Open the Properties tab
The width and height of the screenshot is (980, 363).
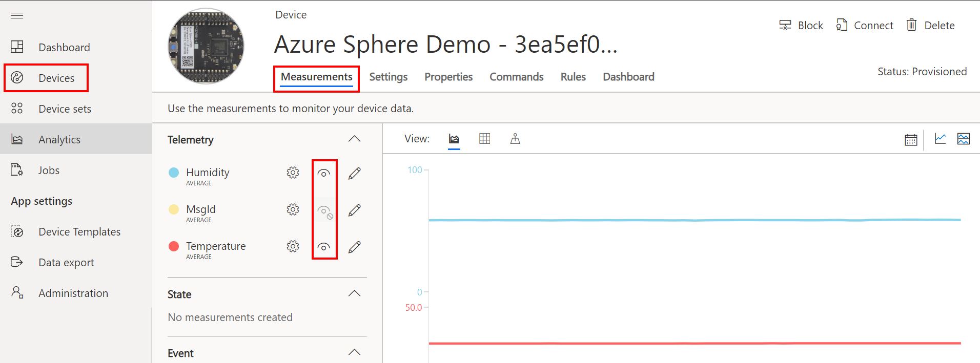pos(448,77)
